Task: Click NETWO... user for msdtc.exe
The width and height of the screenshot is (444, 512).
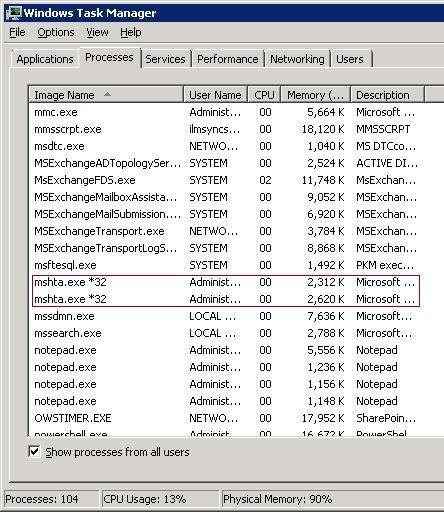Action: tap(214, 146)
